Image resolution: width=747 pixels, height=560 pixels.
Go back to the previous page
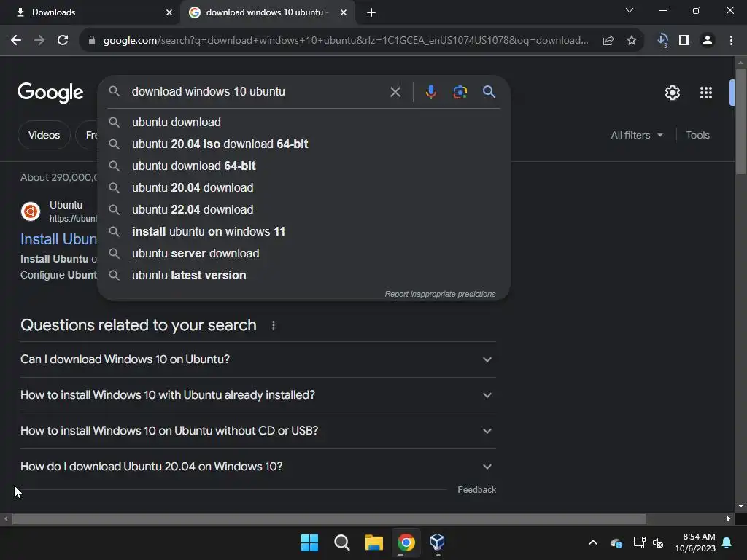[16, 41]
